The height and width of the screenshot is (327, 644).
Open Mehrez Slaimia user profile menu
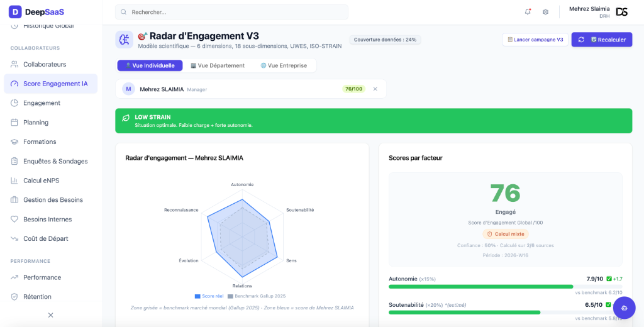[599, 12]
